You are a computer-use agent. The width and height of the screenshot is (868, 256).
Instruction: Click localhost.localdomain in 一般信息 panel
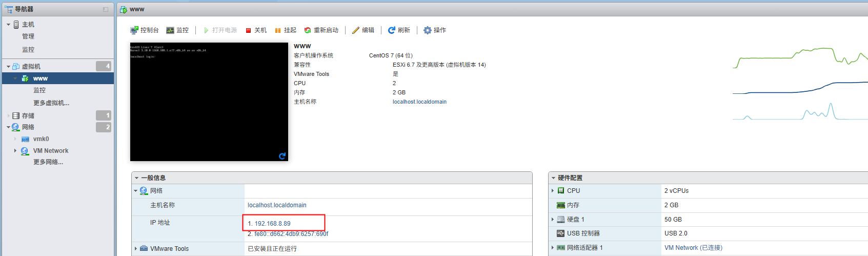[277, 205]
